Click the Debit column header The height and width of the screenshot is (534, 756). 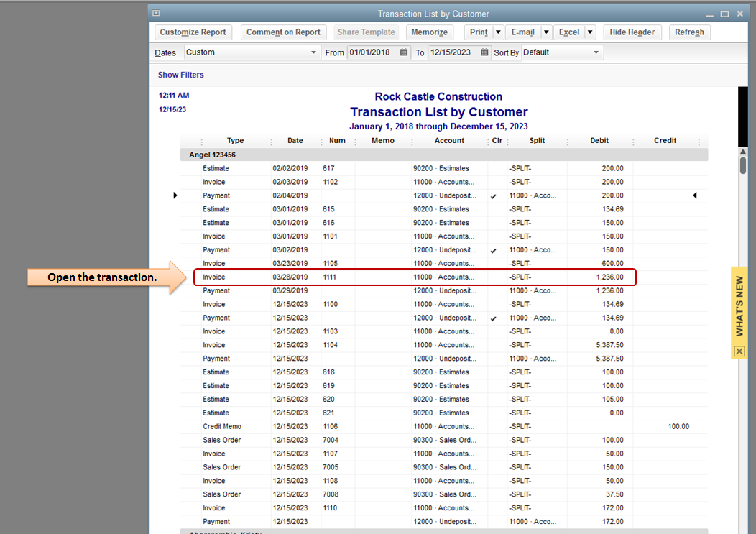point(599,141)
